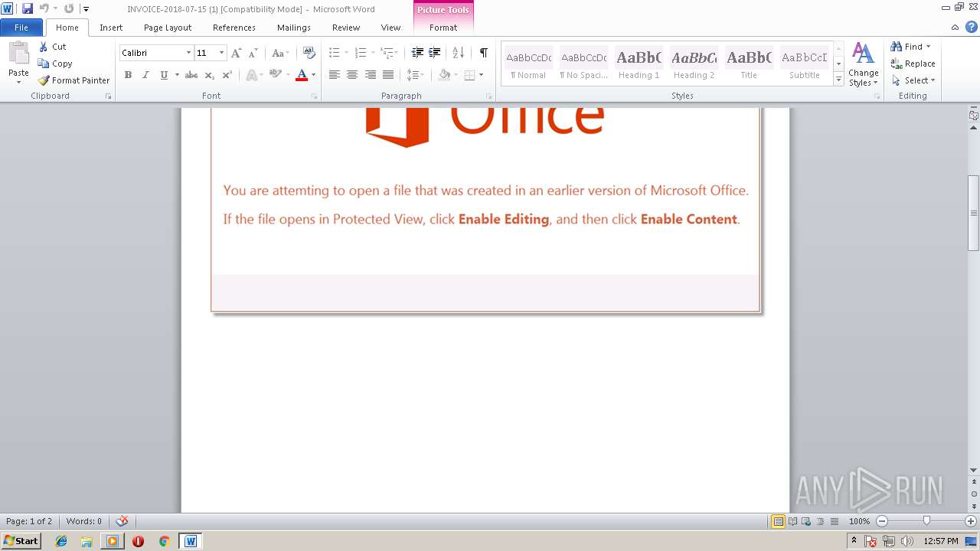Open the File tab
980x551 pixels.
coord(21,28)
